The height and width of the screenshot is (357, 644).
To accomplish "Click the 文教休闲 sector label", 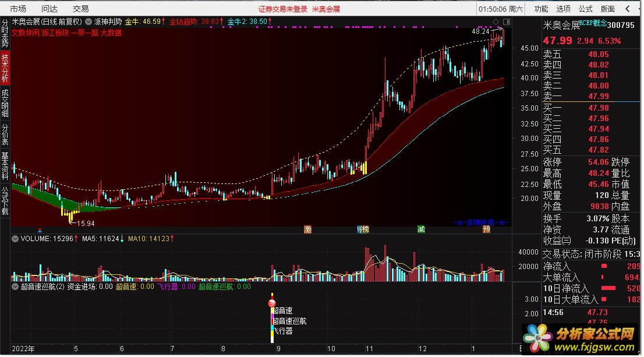I will (25, 33).
